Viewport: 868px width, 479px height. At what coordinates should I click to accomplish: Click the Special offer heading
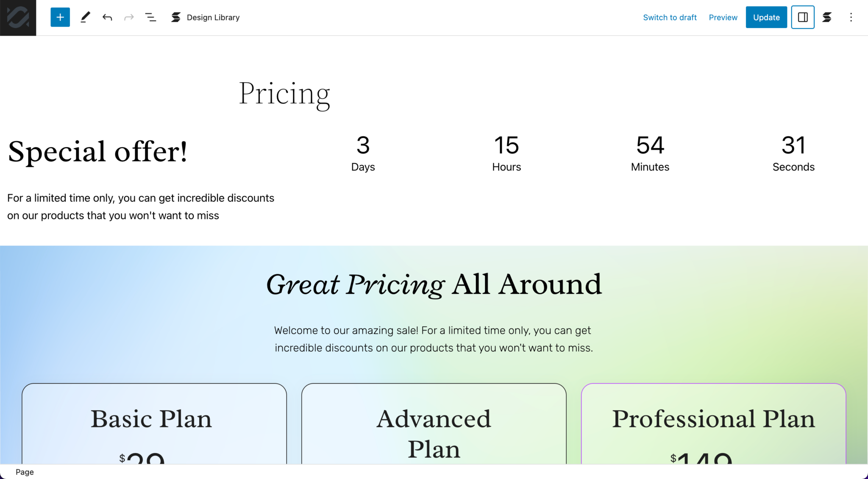coord(97,151)
